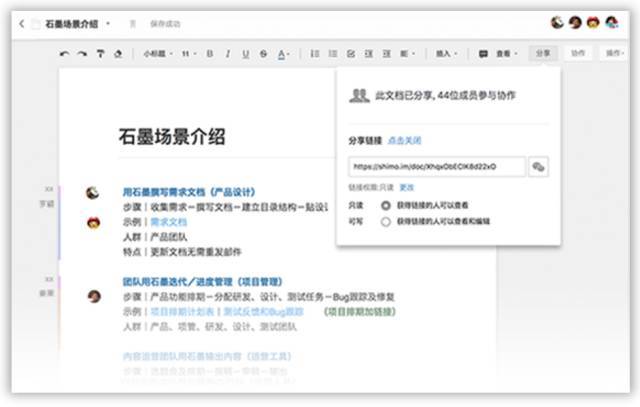Select the read-only (只读) link permission

[x=386, y=205]
